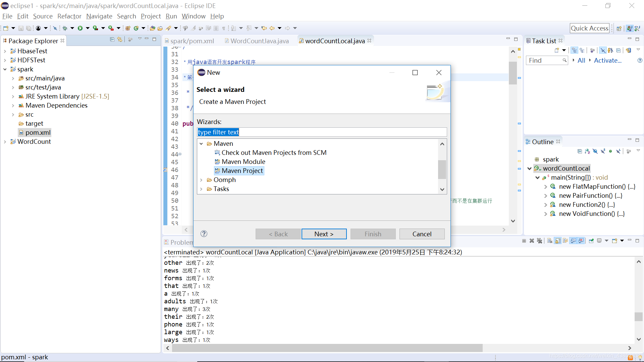Click the wizard filter text field
This screenshot has height=362, width=644.
tap(322, 132)
